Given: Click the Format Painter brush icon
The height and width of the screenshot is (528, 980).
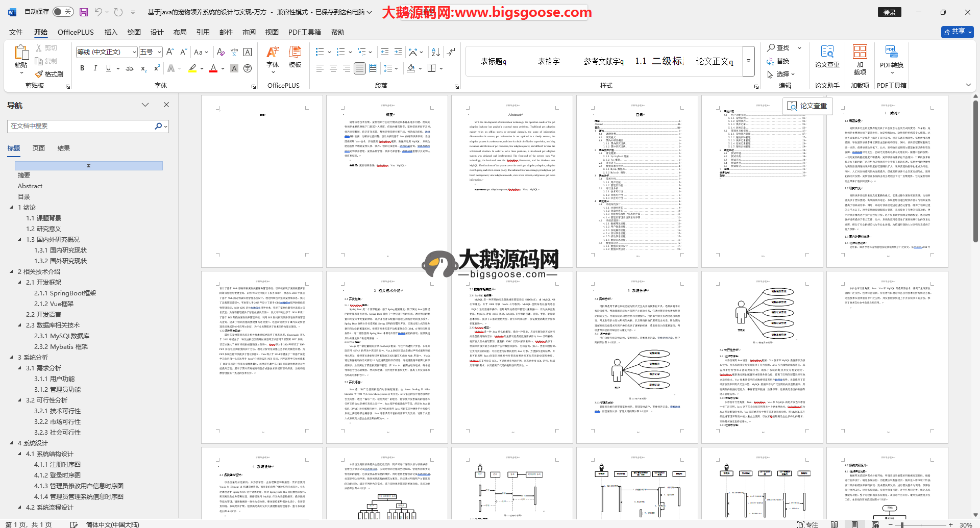Looking at the screenshot, I should 49,74.
